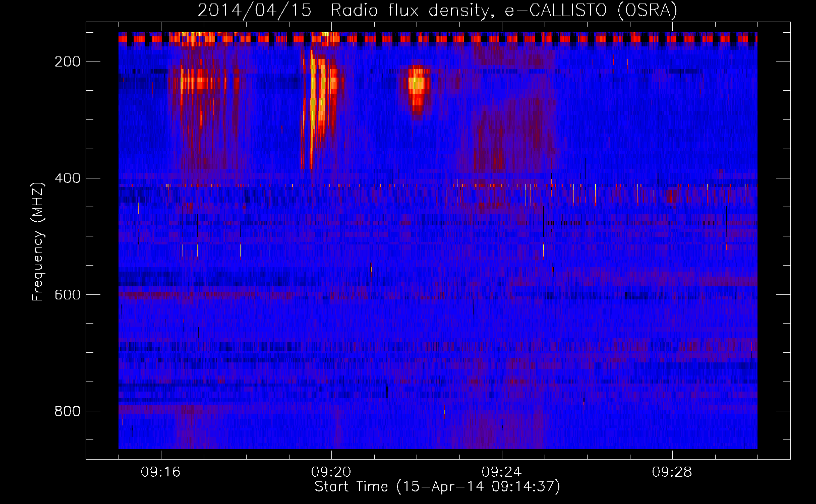Click the 800 frequency tick label
Screen dimensions: 816x504
68,411
